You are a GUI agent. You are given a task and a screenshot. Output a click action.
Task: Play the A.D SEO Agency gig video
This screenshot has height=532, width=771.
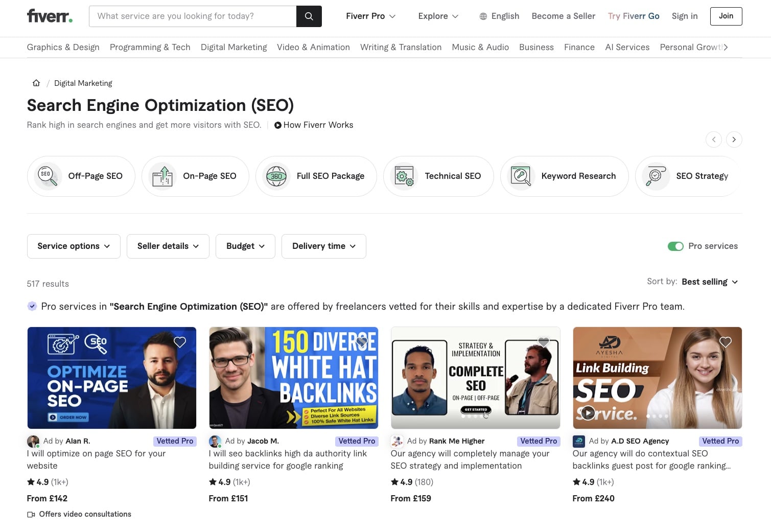pos(588,413)
